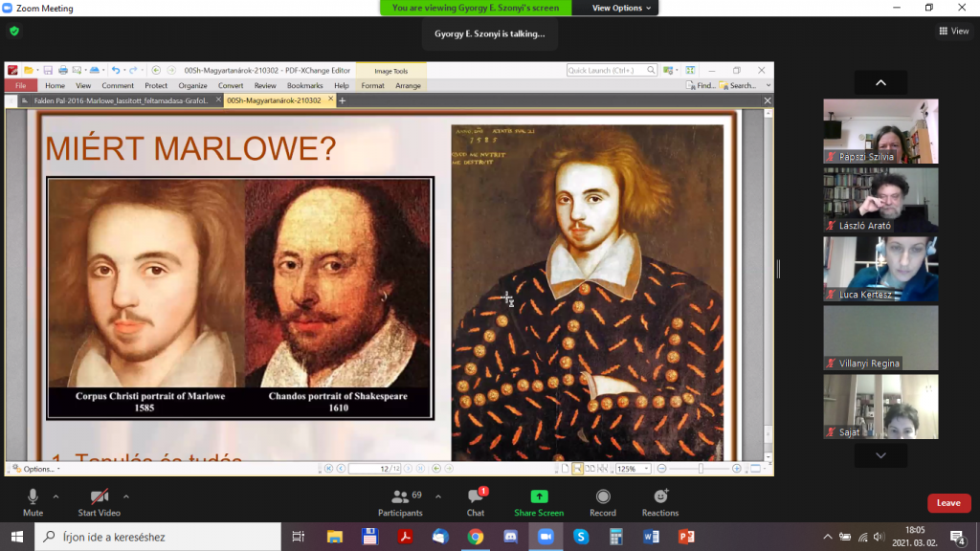Start Video in the Zoom meeting
Screen dimensions: 980x551
coord(99,503)
